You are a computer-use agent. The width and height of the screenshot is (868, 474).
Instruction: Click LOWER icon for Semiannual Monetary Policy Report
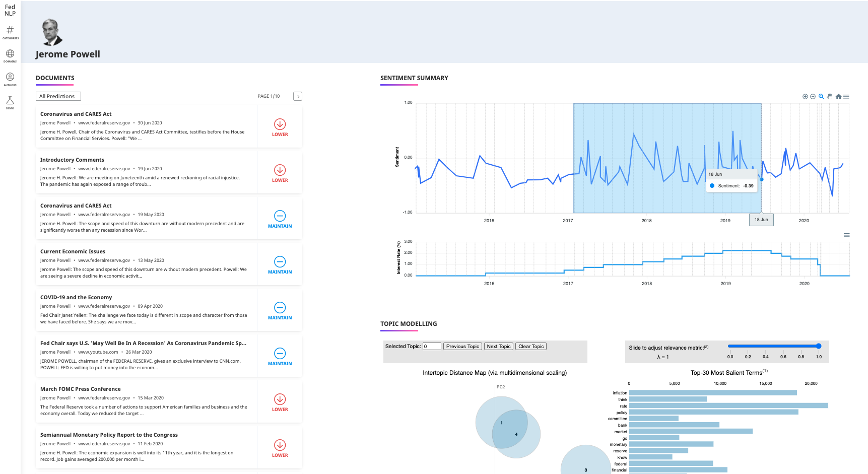click(x=280, y=445)
